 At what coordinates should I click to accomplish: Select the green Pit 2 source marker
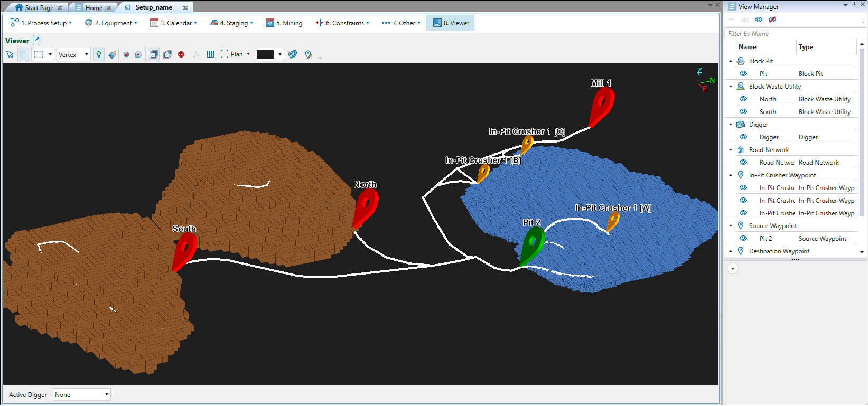coord(532,246)
